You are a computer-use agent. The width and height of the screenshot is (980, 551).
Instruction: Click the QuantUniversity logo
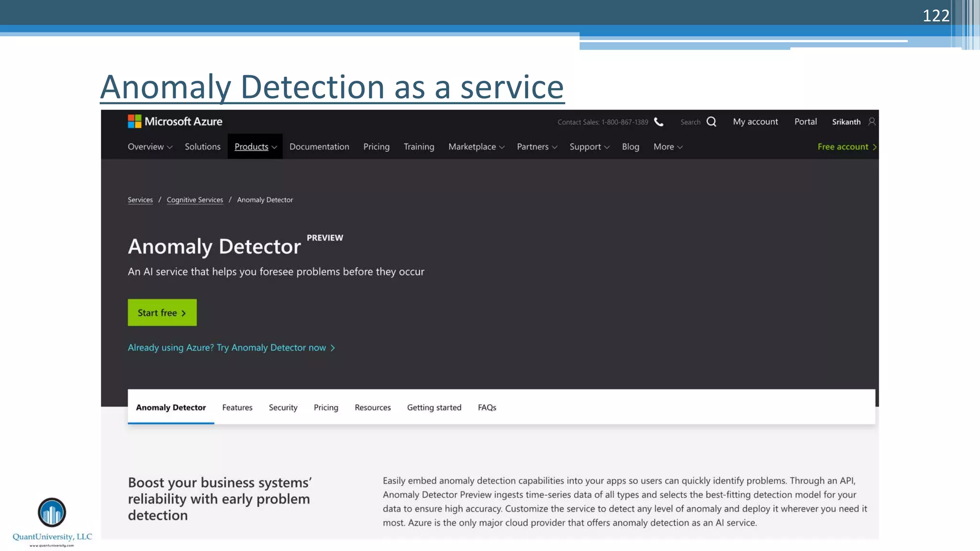52,513
